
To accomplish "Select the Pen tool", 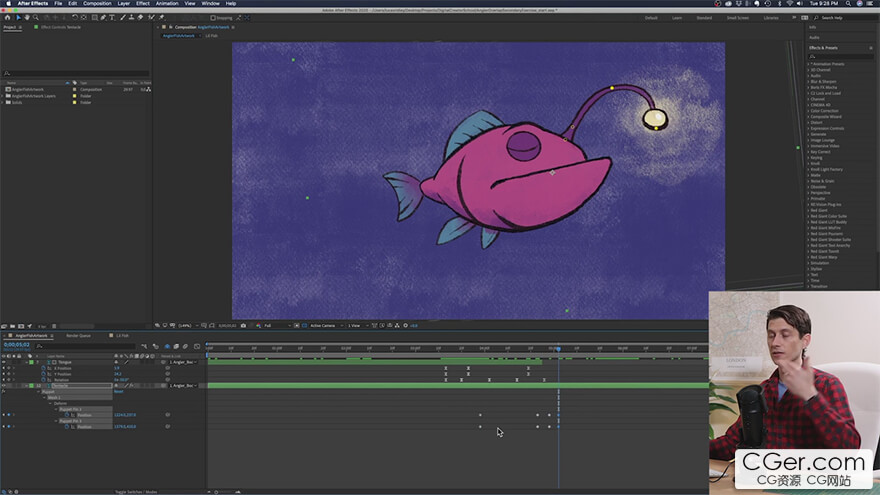I will click(103, 17).
